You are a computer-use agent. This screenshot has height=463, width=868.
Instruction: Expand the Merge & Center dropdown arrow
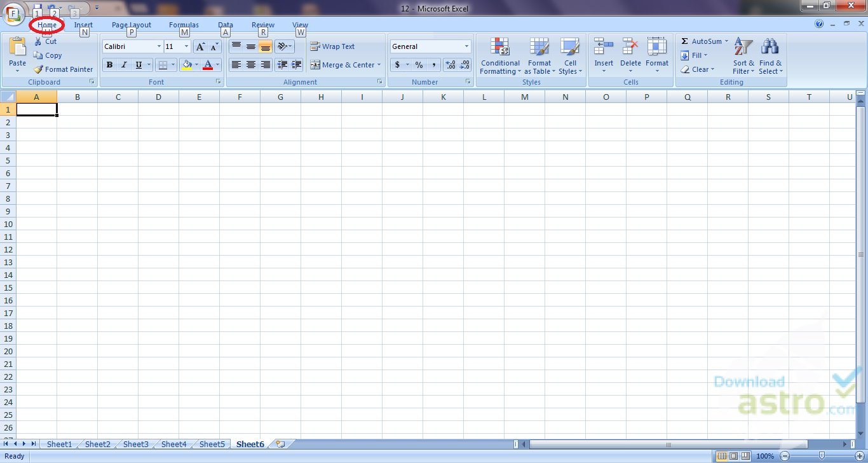click(379, 65)
